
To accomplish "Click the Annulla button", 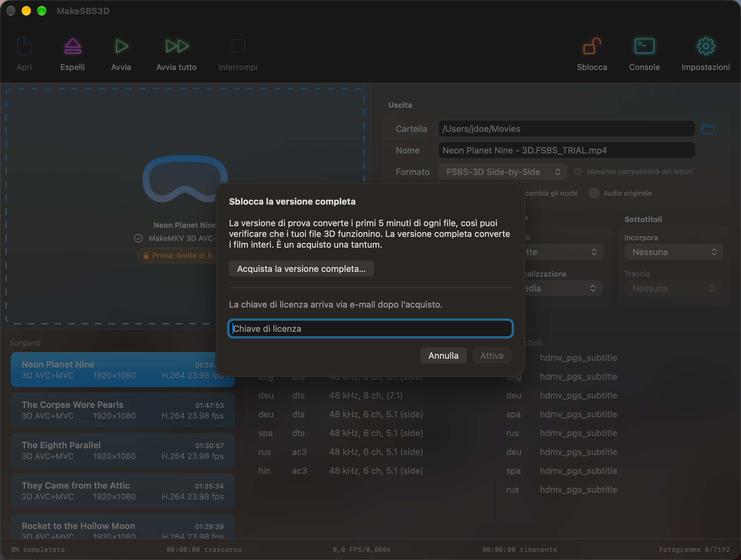I will click(x=443, y=356).
